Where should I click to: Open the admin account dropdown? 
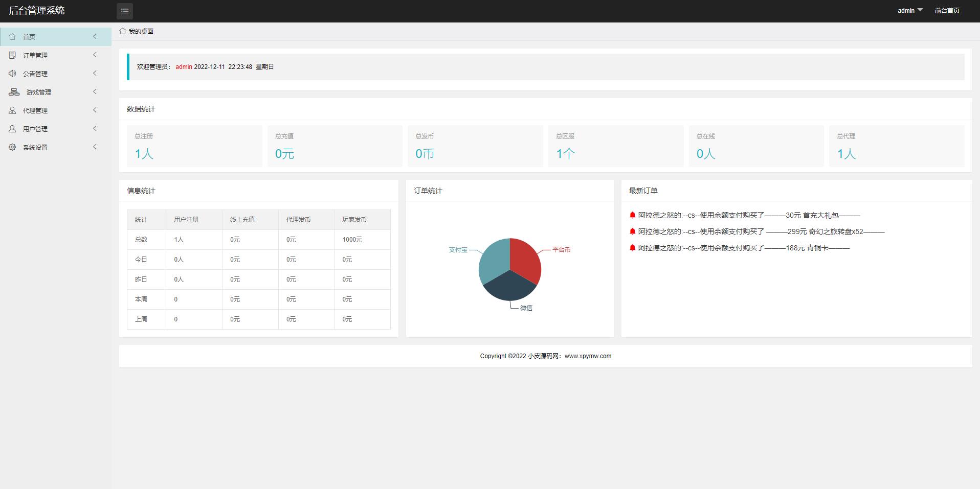tap(909, 10)
